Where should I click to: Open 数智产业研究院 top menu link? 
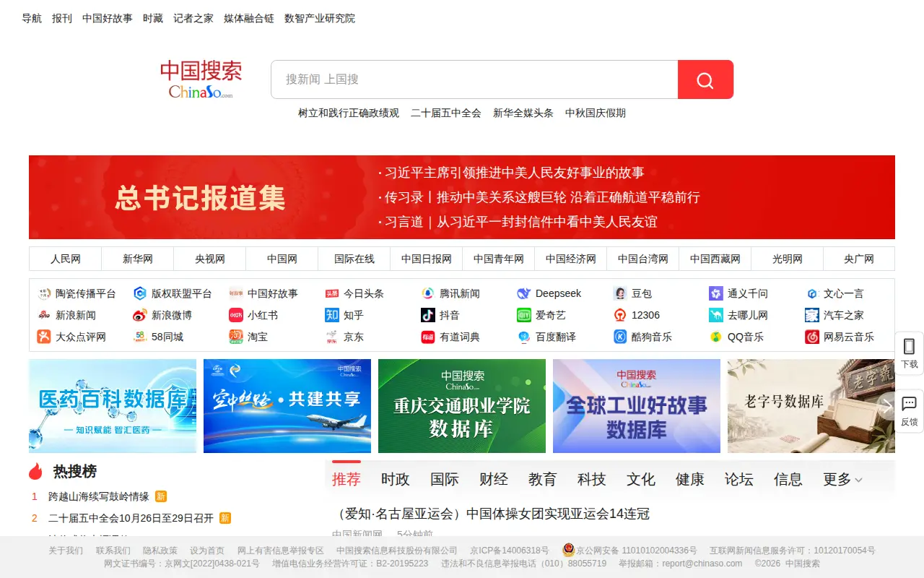click(320, 18)
